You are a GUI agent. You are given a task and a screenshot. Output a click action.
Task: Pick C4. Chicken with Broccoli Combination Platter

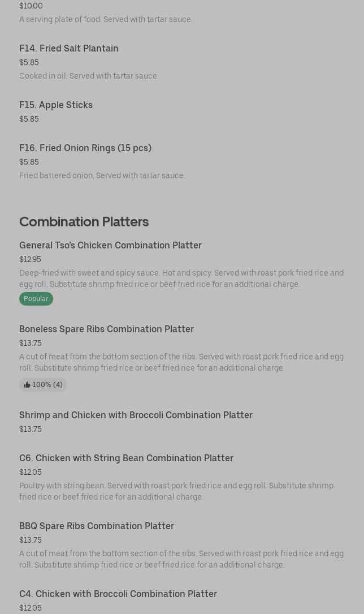(x=118, y=594)
